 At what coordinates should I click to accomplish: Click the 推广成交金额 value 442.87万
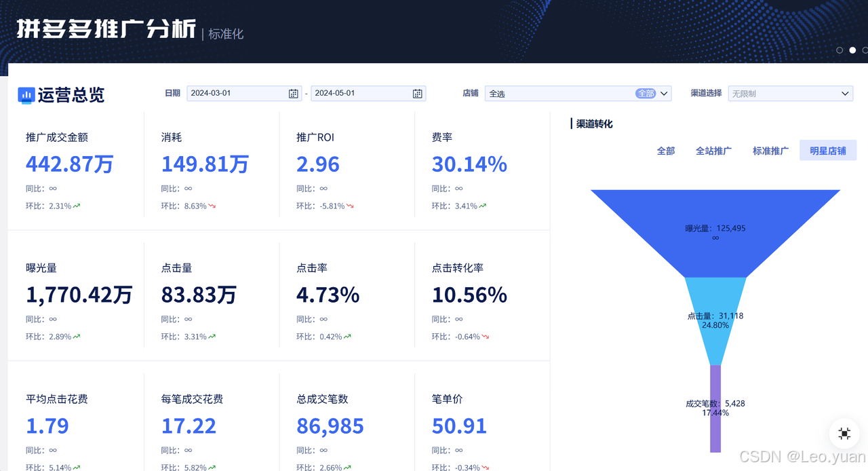click(x=70, y=164)
